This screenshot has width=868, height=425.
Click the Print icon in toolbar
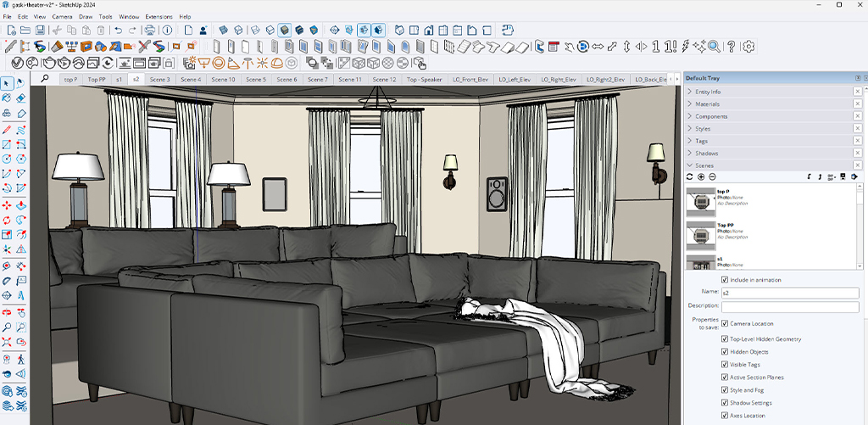coord(152,31)
